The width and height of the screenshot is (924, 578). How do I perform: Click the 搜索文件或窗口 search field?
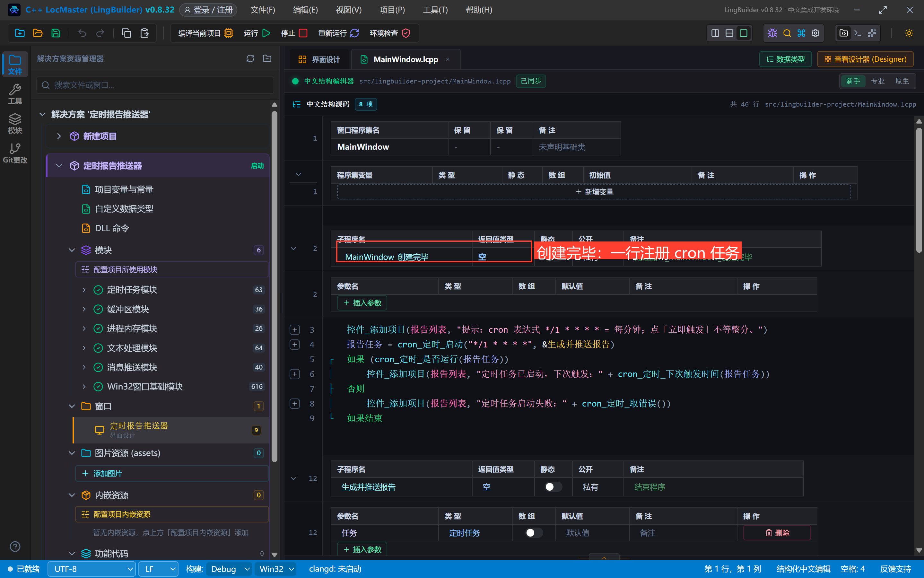155,85
